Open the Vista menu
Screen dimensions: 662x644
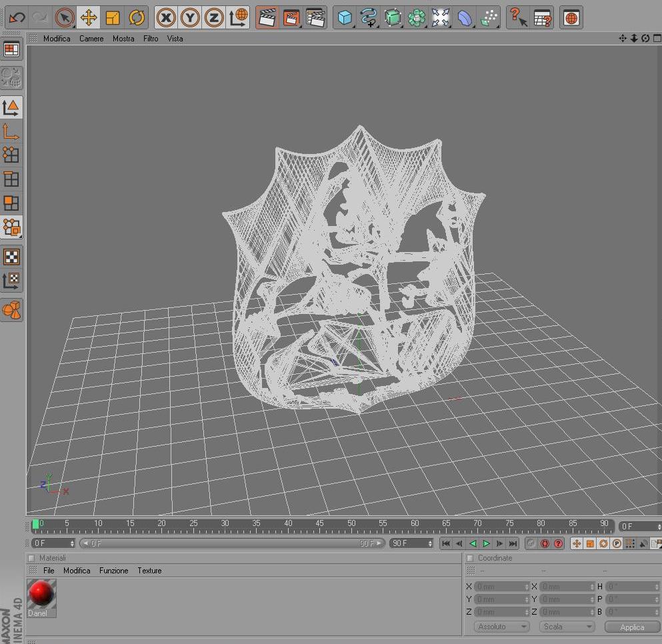175,39
